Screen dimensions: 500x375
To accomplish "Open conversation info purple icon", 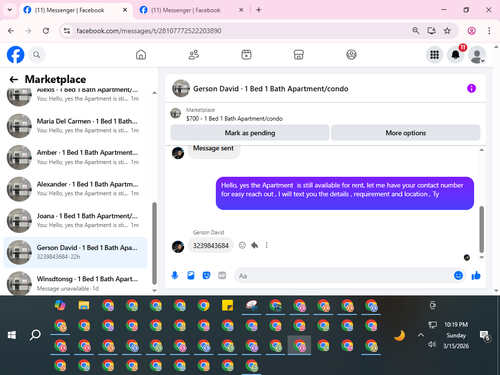I will 471,88.
